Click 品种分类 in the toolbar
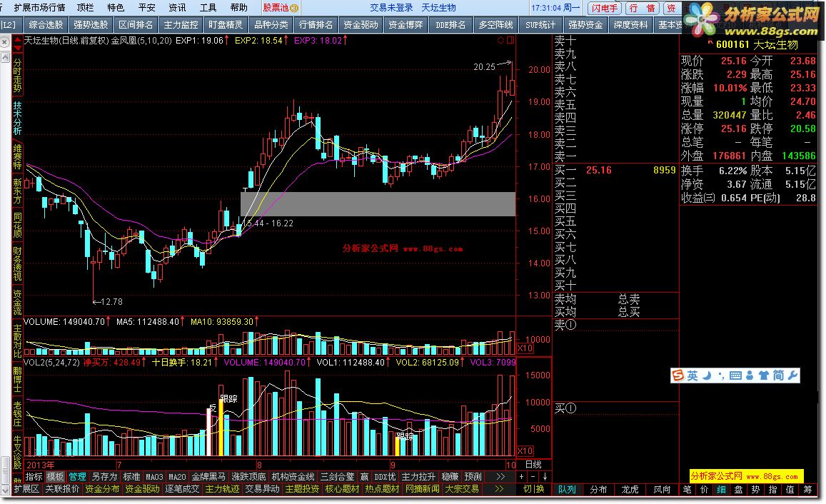Viewport: 826px width, 504px height. [271, 25]
